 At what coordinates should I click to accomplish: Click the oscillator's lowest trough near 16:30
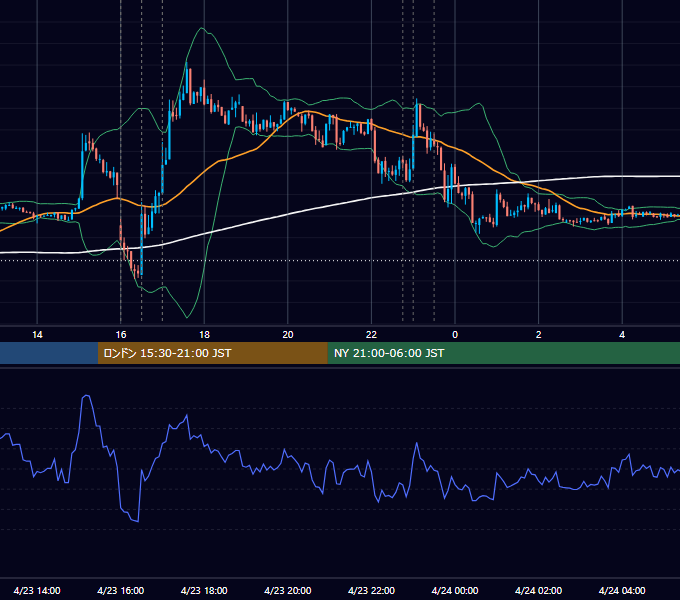click(136, 520)
